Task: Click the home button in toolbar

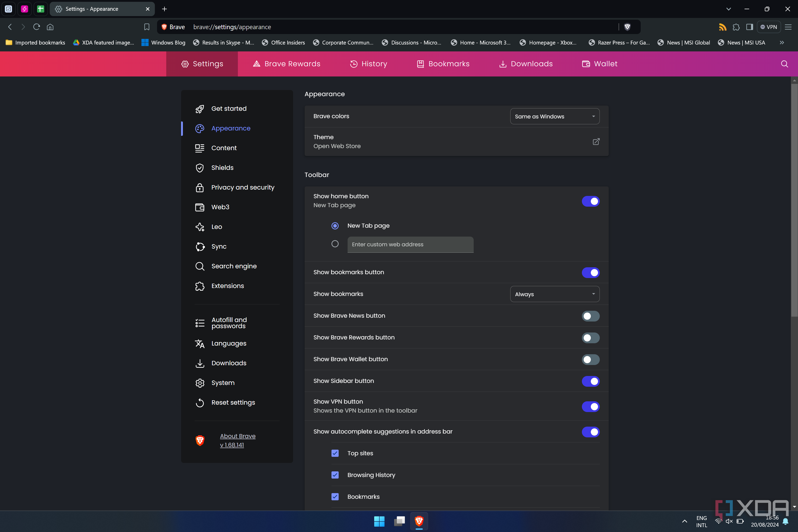Action: point(50,27)
